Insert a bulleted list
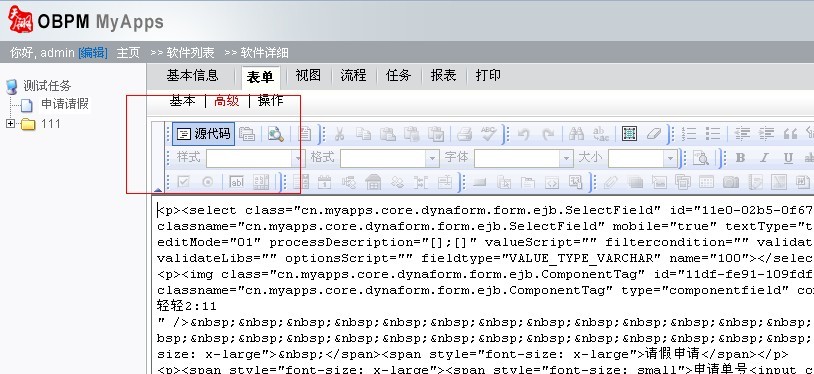 pyautogui.click(x=713, y=134)
